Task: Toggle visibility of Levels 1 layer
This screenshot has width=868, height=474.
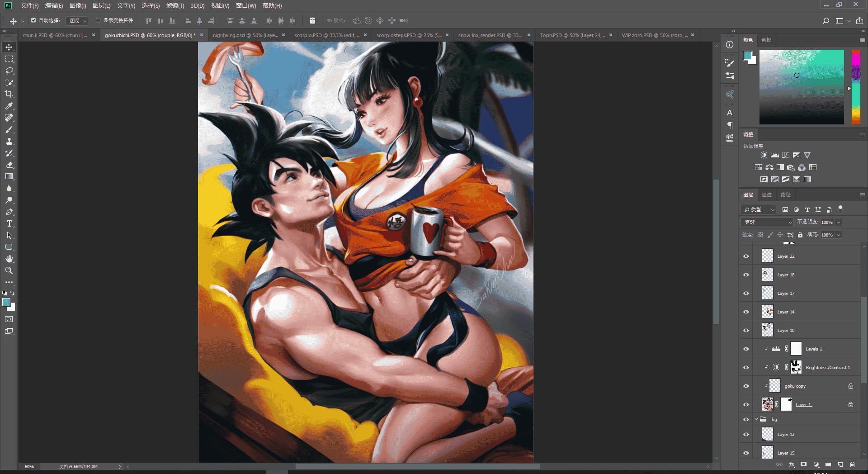Action: pos(746,349)
